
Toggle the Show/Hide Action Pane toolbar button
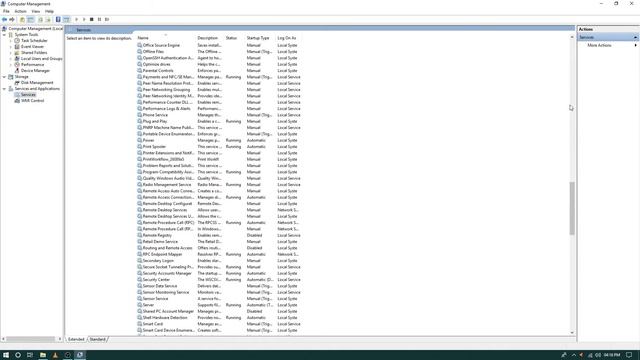click(x=67, y=20)
